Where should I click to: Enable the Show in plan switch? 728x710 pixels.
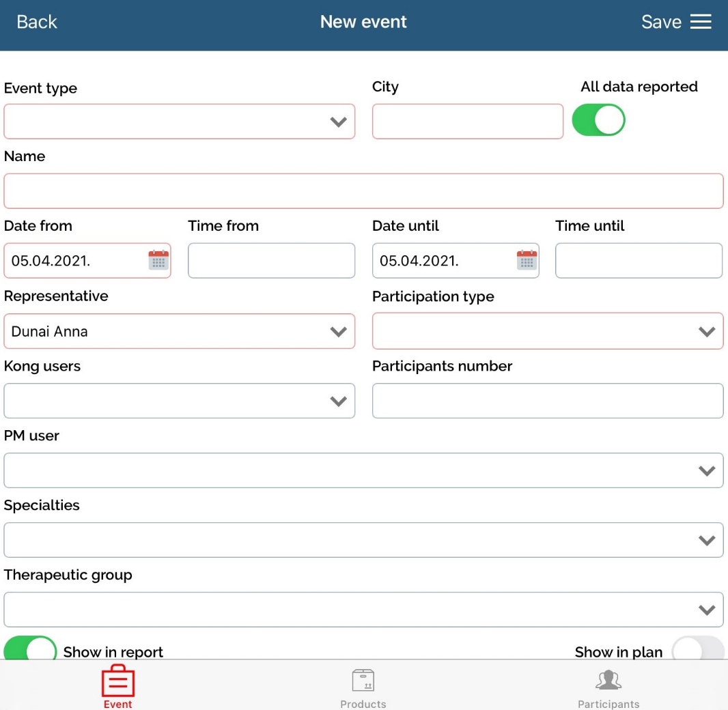click(x=697, y=650)
